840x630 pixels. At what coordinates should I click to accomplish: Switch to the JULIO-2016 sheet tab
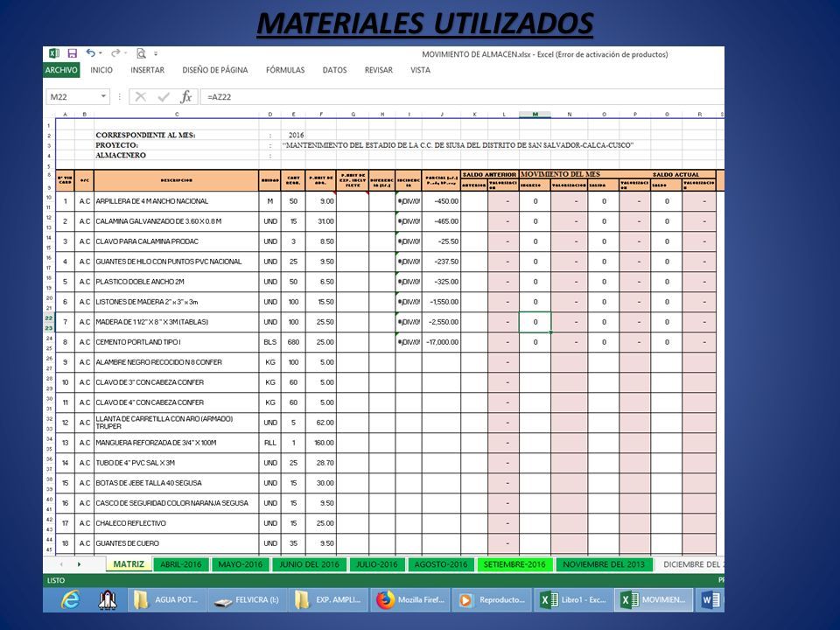click(377, 564)
